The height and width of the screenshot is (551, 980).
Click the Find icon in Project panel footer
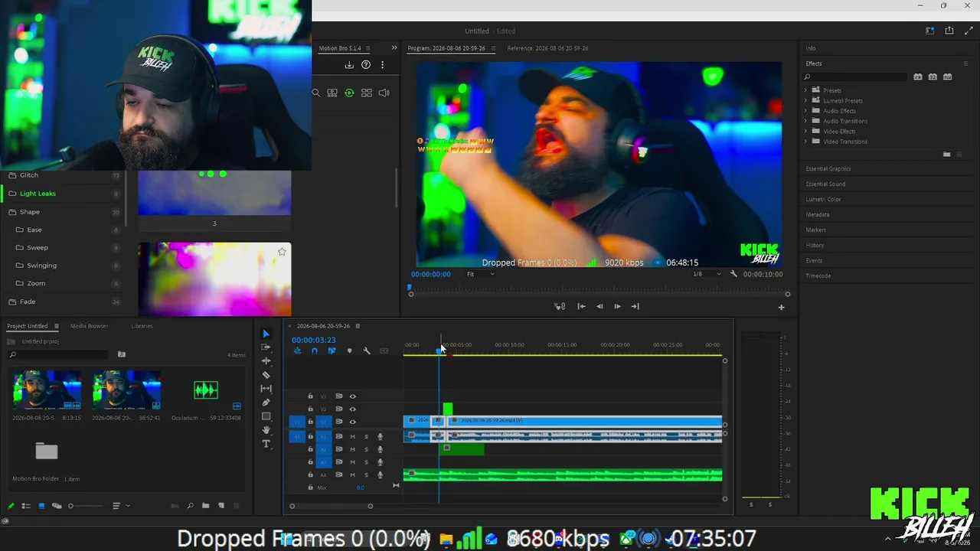(x=190, y=506)
